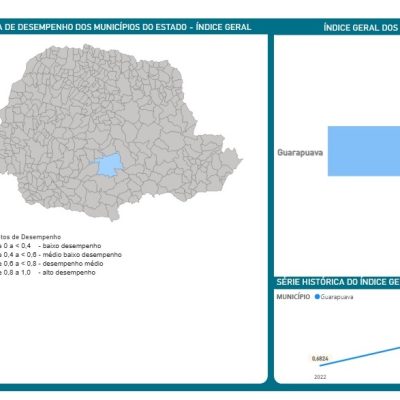Click the 'ÍNDICE GERAL DOS' bar chart title

coord(361,28)
